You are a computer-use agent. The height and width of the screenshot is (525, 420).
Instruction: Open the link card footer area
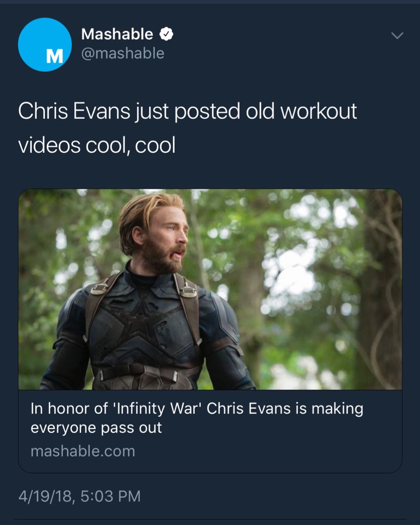point(210,431)
